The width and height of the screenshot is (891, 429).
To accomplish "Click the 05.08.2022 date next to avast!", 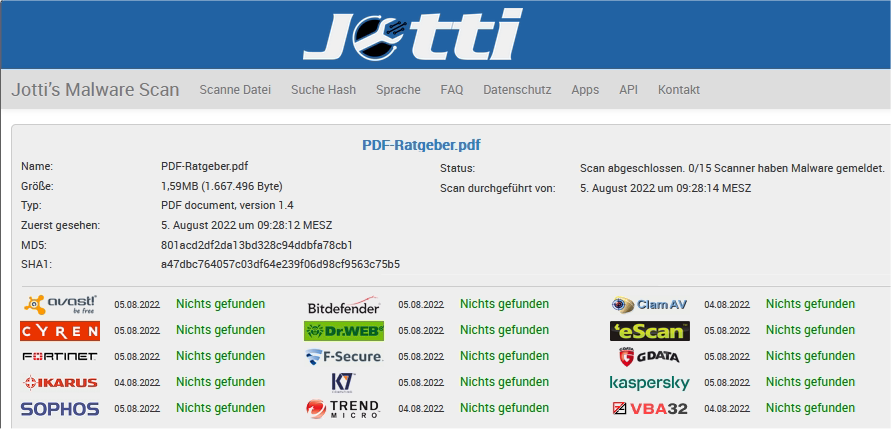I will coord(137,305).
